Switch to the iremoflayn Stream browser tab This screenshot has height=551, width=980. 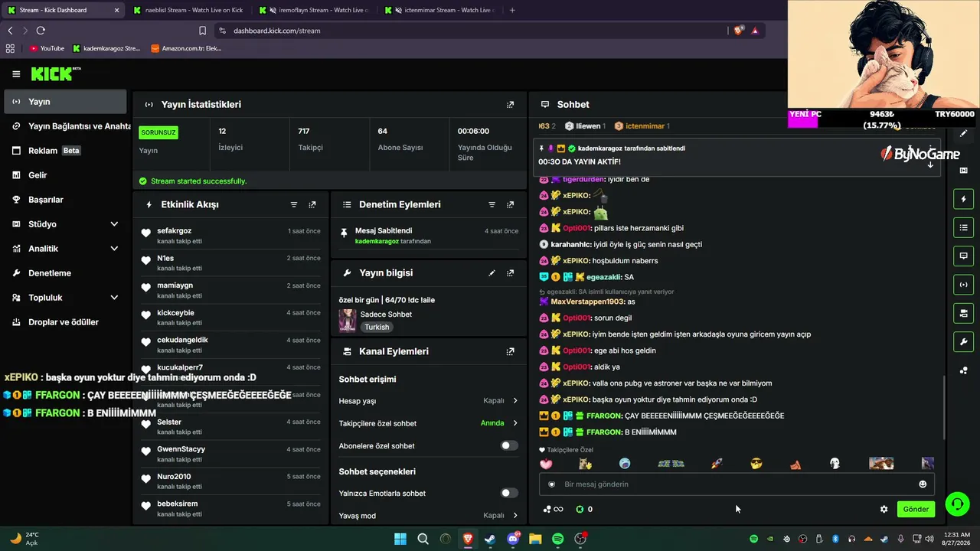click(x=314, y=10)
